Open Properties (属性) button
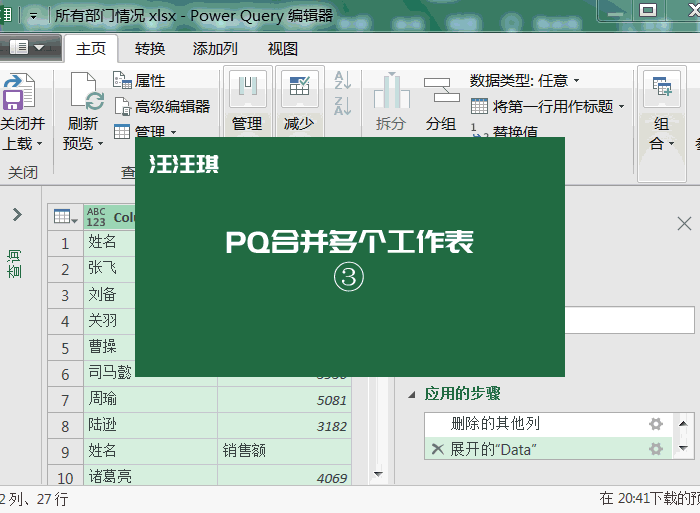 139,81
